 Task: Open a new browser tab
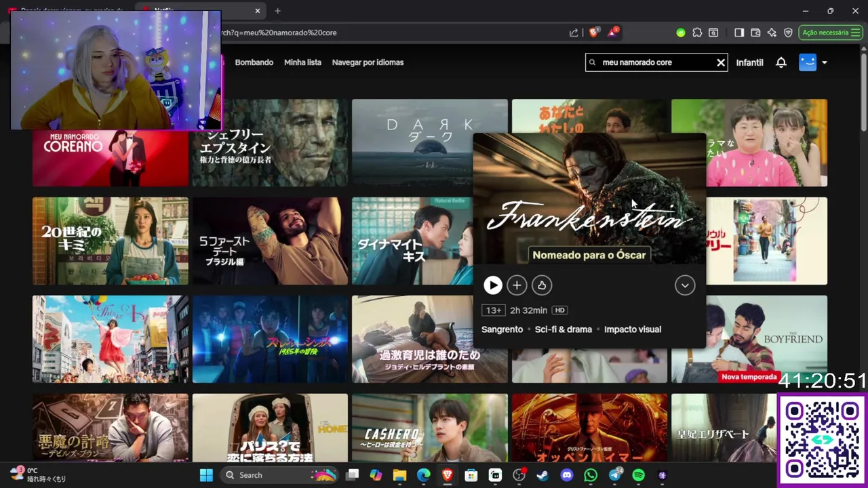[x=277, y=11]
